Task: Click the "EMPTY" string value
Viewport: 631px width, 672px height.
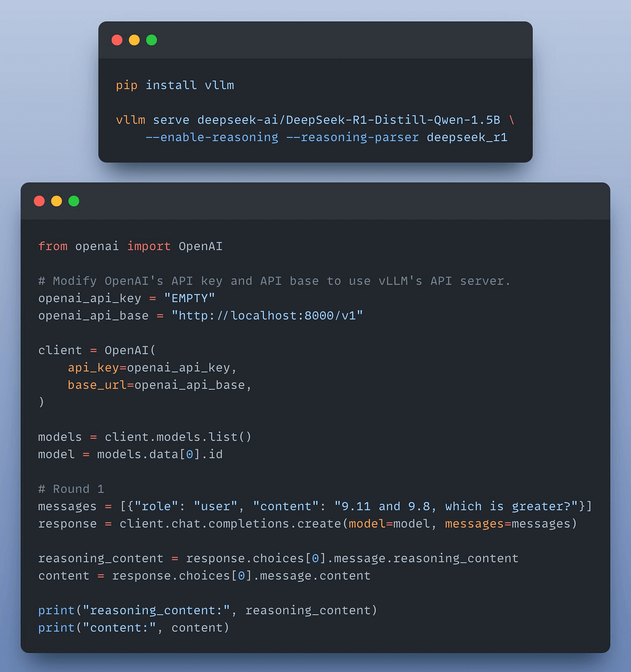Action: pyautogui.click(x=189, y=299)
